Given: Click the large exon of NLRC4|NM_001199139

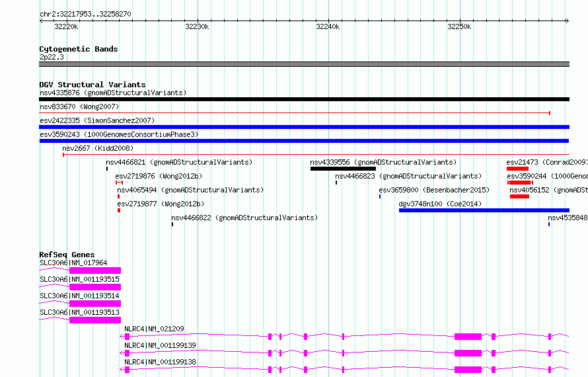Looking at the screenshot, I should coord(468,353).
